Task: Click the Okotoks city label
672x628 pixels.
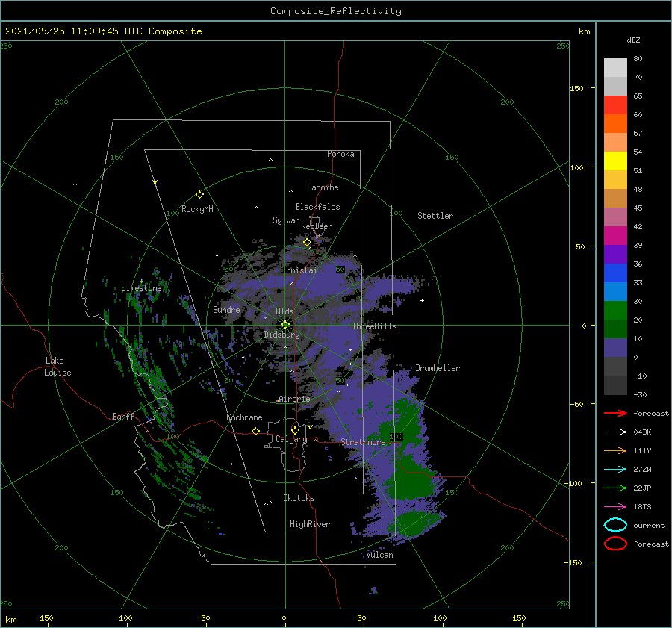Action: pos(299,498)
